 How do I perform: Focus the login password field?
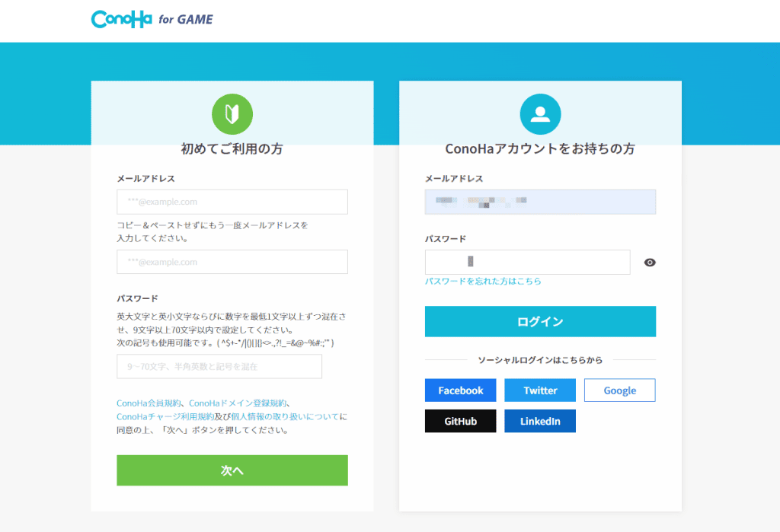(x=527, y=262)
